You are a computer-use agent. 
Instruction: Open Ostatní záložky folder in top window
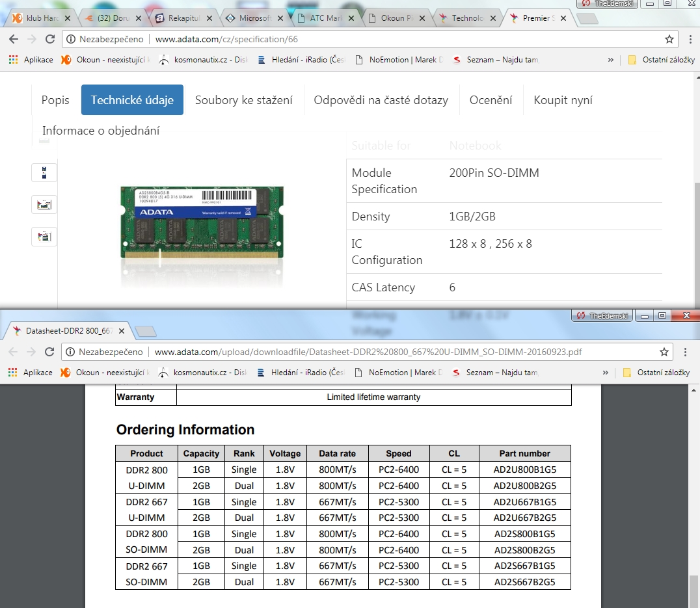tap(662, 60)
